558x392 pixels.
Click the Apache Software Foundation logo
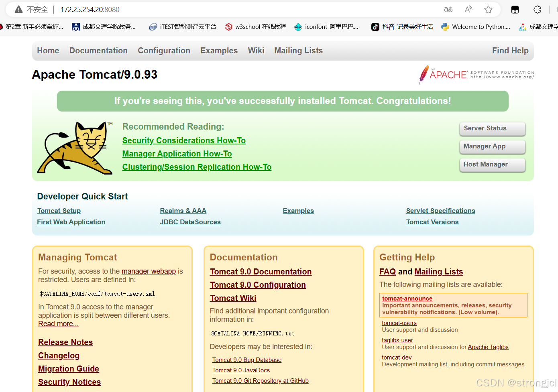point(476,75)
